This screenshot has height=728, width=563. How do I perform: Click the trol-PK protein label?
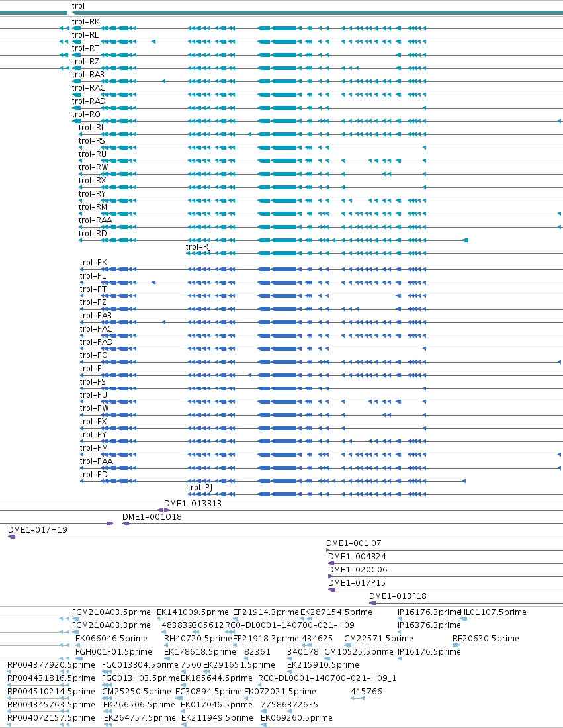93,262
